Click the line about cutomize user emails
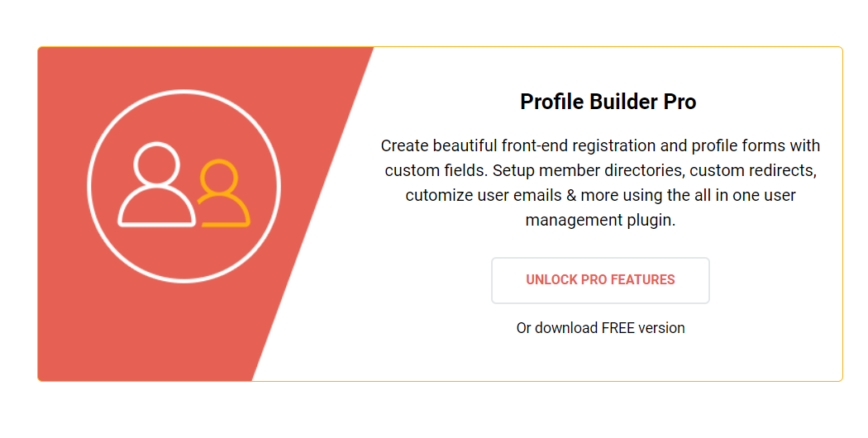Viewport: 868px width, 438px height. click(600, 196)
